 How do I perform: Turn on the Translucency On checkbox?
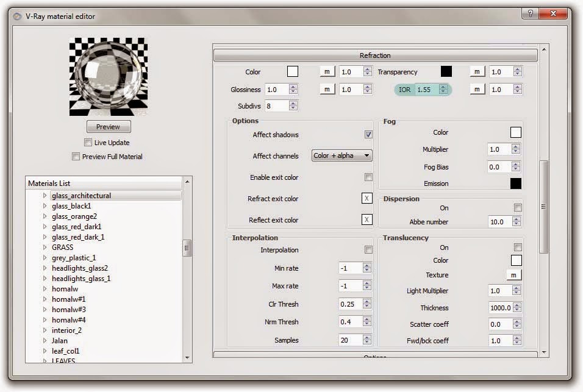pos(518,248)
